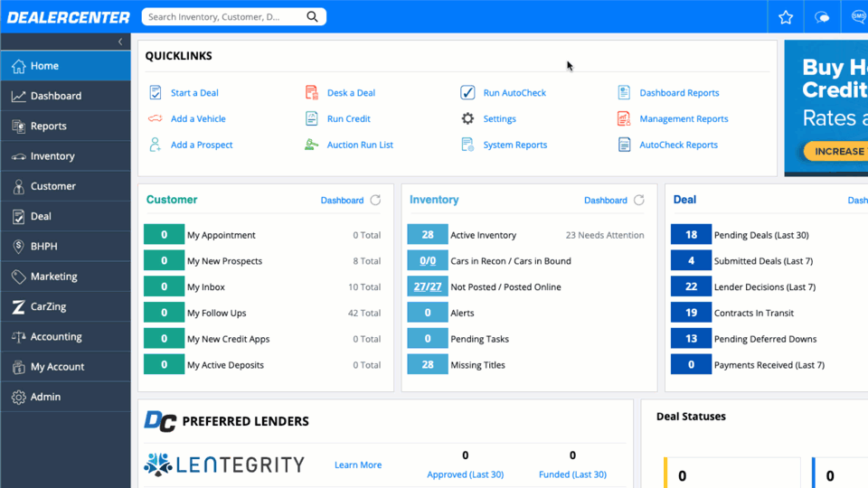Image resolution: width=868 pixels, height=488 pixels.
Task: Click the Pending Deferred Downs 13 count
Action: tap(691, 339)
